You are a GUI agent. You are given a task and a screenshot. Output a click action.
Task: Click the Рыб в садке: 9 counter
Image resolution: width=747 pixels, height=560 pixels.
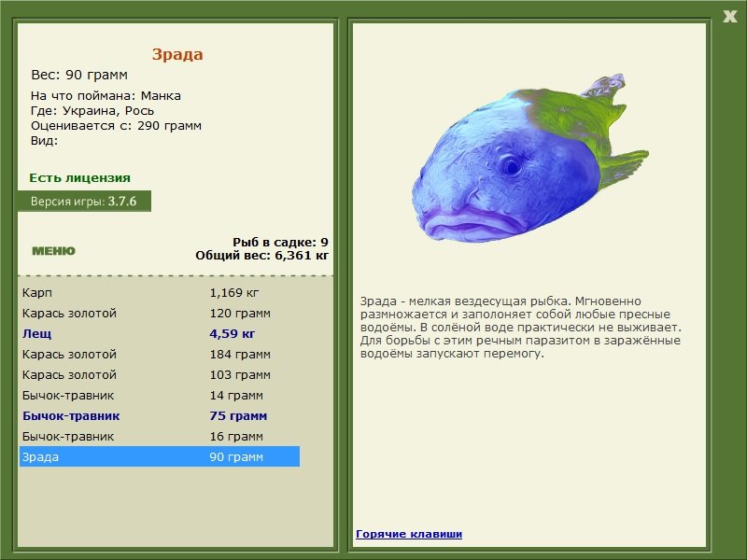[280, 242]
